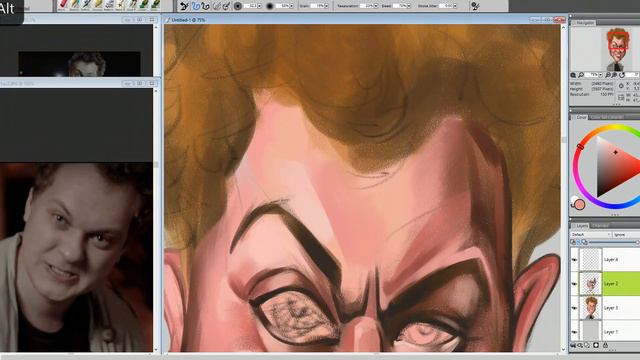This screenshot has width=640, height=360.
Task: Click the Layer 2 layer thumbnail
Action: coord(591,284)
